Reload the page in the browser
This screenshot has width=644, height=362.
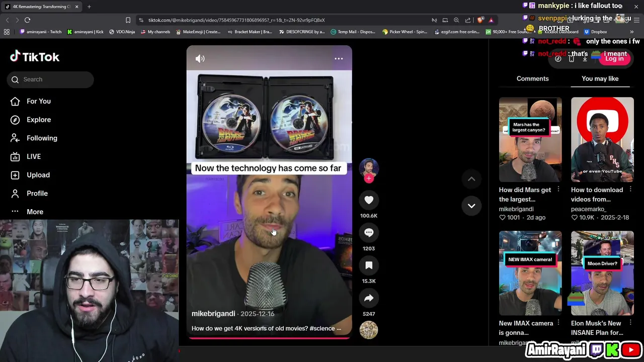click(27, 20)
